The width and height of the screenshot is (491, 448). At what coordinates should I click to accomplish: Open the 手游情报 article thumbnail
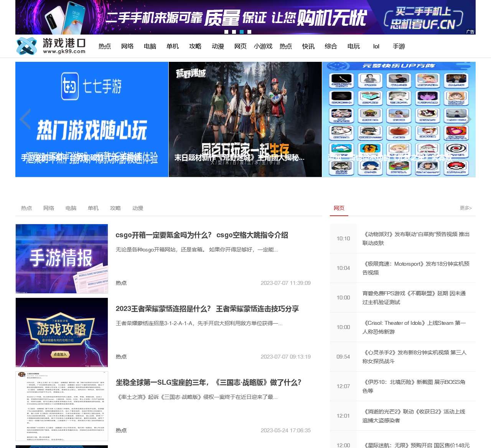pos(62,259)
